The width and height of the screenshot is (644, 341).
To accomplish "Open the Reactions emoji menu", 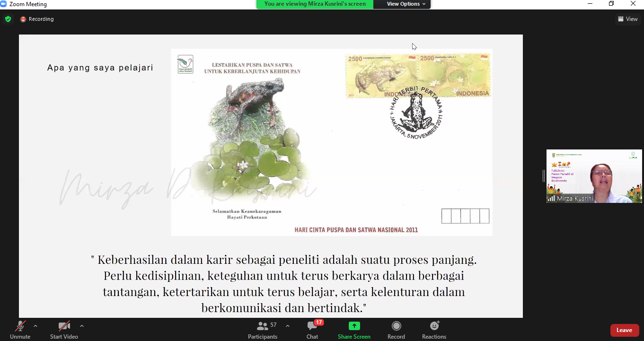I will [x=434, y=330].
